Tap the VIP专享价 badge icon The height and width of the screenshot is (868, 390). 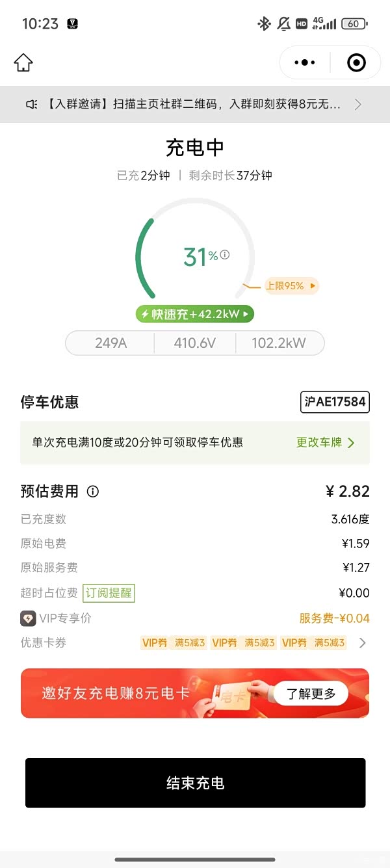point(28,618)
